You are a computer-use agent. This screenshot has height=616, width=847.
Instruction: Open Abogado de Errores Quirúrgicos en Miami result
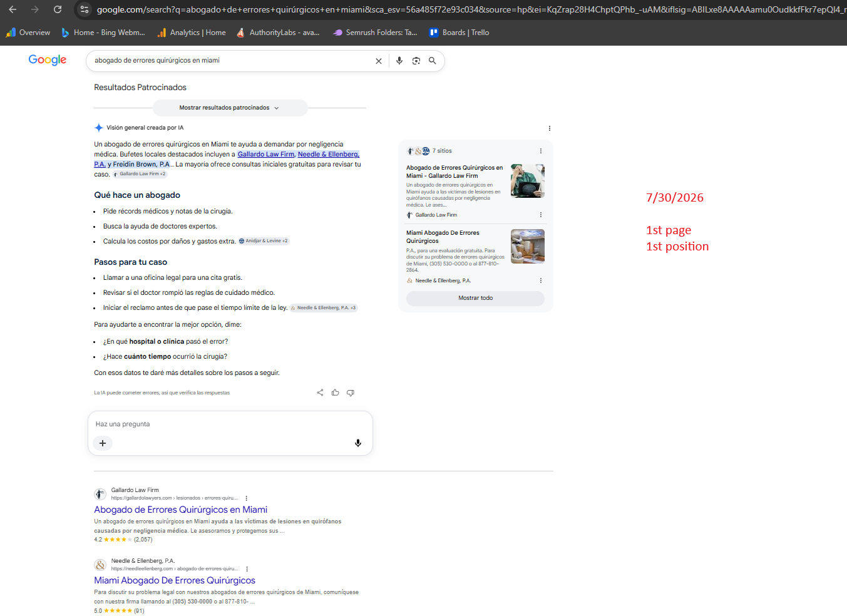(x=181, y=510)
